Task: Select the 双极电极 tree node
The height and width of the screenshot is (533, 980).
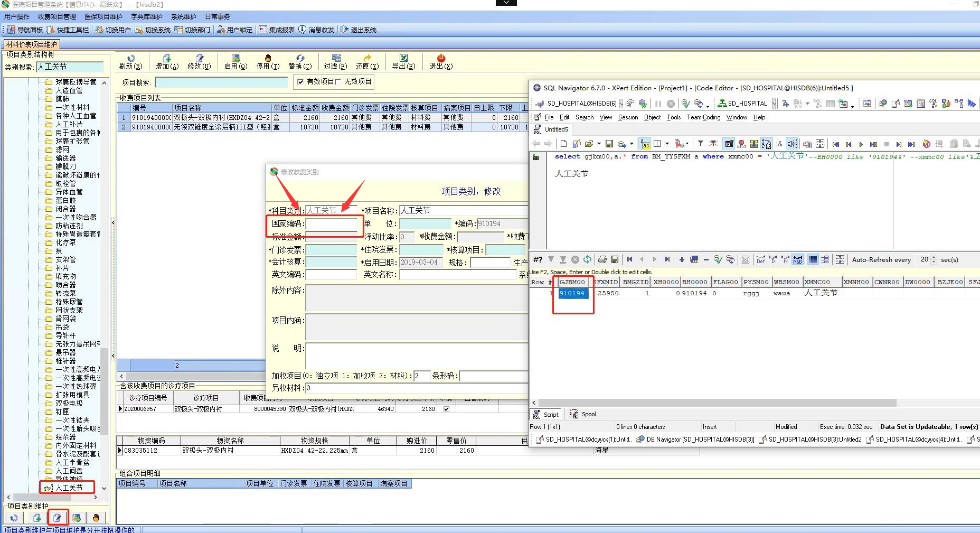Action: tap(69, 403)
